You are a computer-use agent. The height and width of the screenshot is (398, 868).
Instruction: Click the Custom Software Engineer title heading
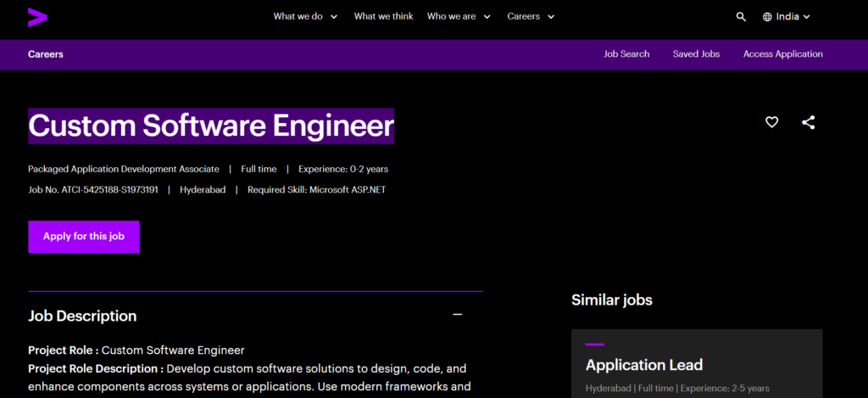211,126
